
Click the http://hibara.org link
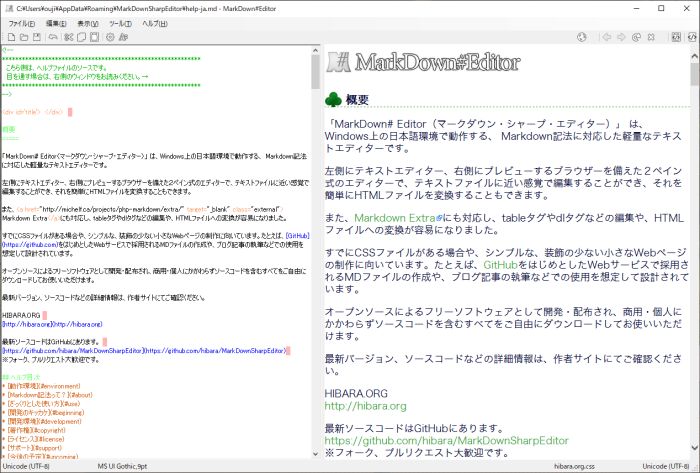pyautogui.click(x=365, y=406)
